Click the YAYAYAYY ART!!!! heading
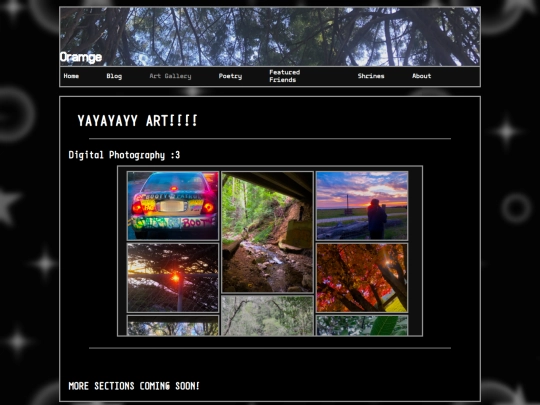 (137, 121)
